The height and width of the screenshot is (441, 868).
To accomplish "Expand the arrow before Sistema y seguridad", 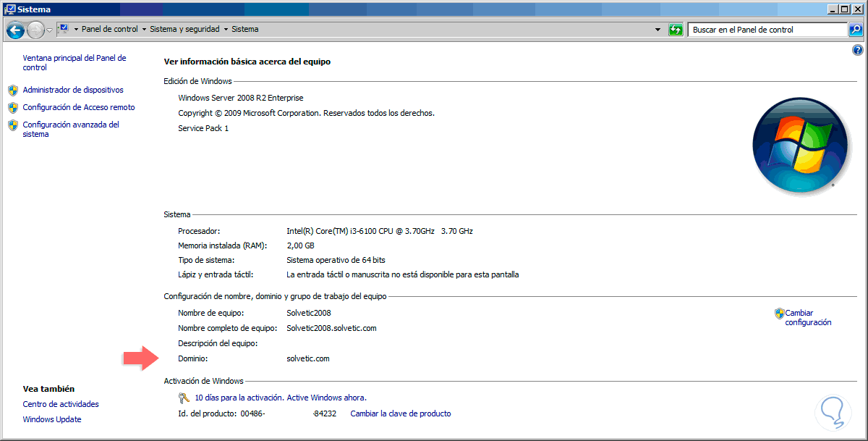I will (x=144, y=30).
